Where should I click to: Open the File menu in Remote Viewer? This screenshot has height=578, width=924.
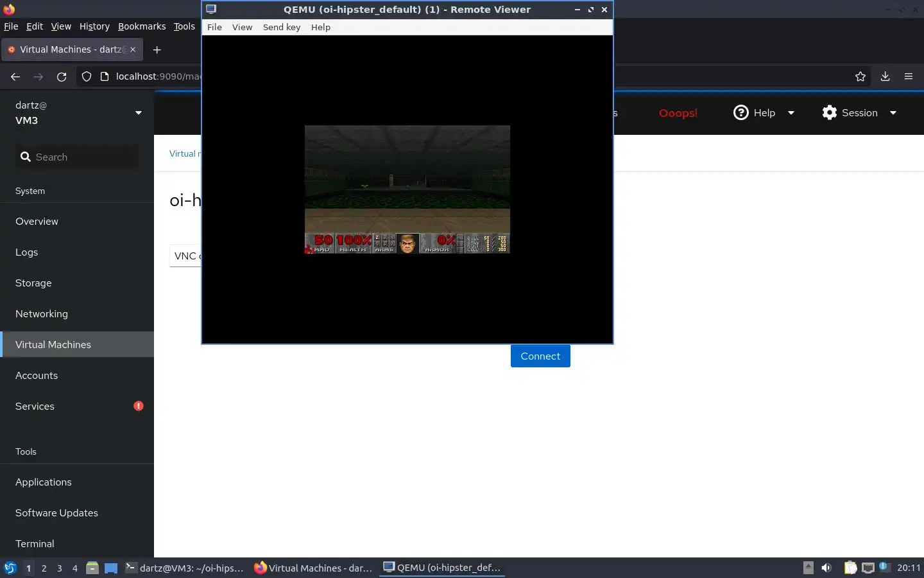point(214,27)
